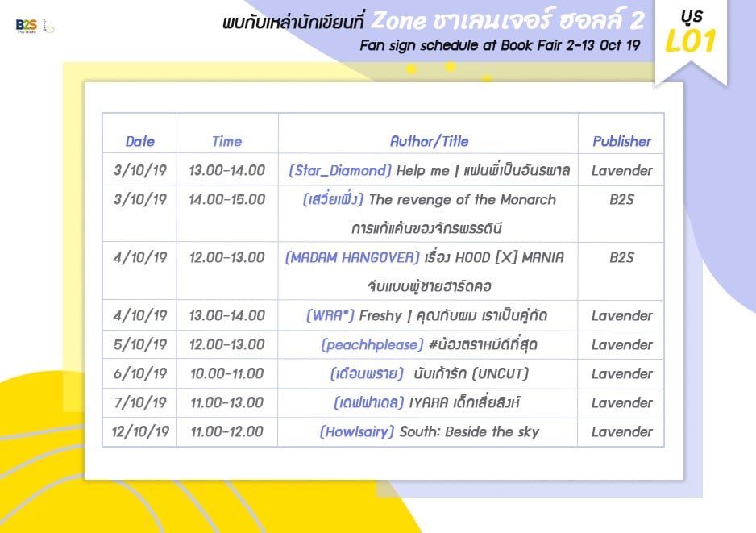
Task: Click the time "11.00-12.00"
Action: tap(226, 431)
